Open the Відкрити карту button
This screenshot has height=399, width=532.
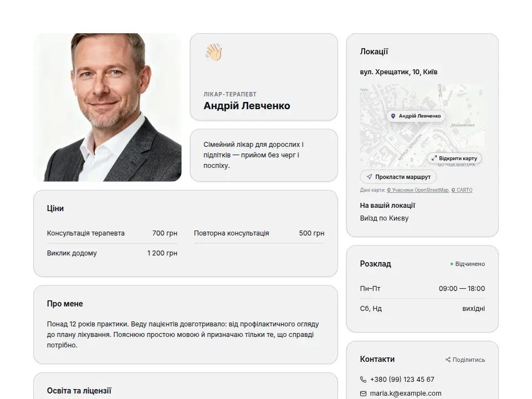coord(454,158)
